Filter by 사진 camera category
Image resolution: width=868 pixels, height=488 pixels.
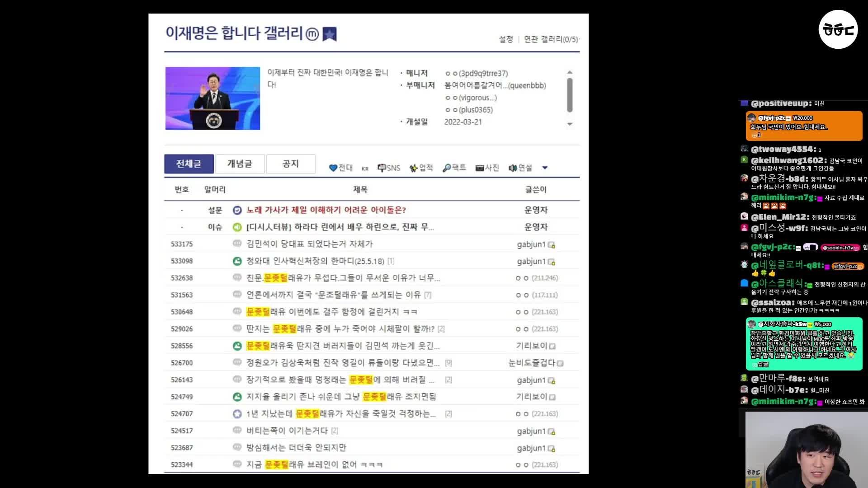[x=487, y=168]
